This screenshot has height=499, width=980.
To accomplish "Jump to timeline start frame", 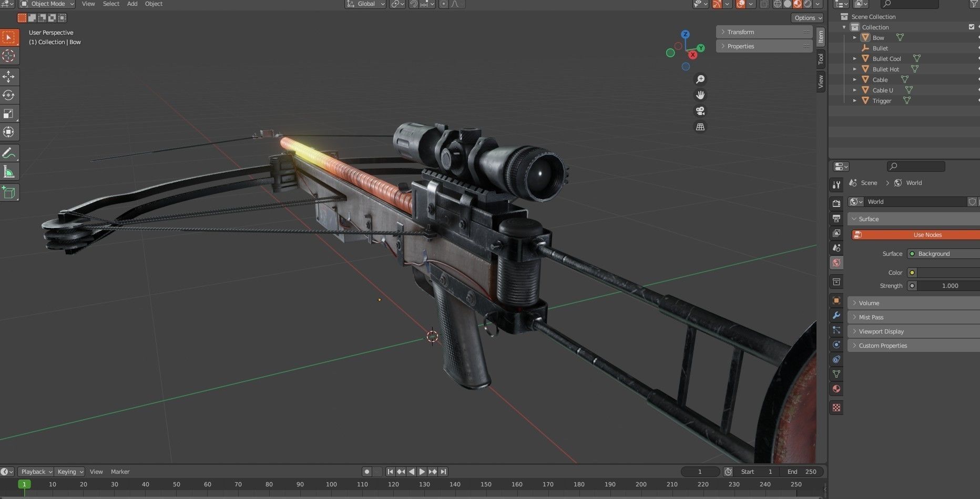I will (390, 472).
